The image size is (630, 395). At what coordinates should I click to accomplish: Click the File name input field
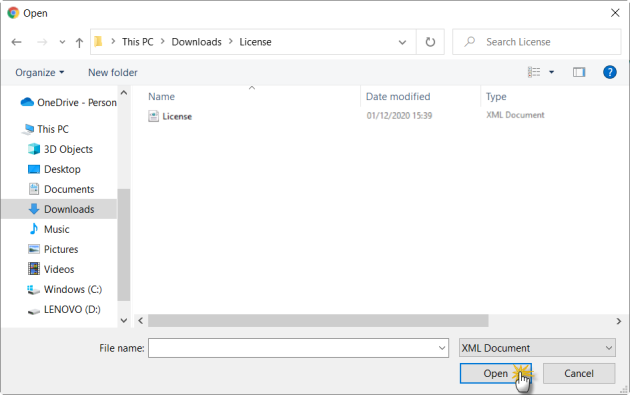(x=298, y=348)
